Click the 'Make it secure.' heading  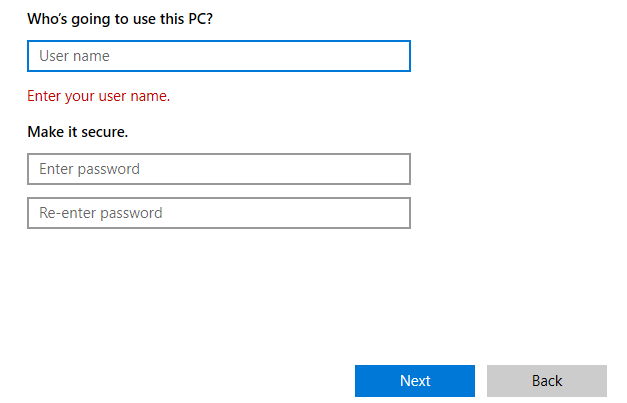click(x=78, y=132)
